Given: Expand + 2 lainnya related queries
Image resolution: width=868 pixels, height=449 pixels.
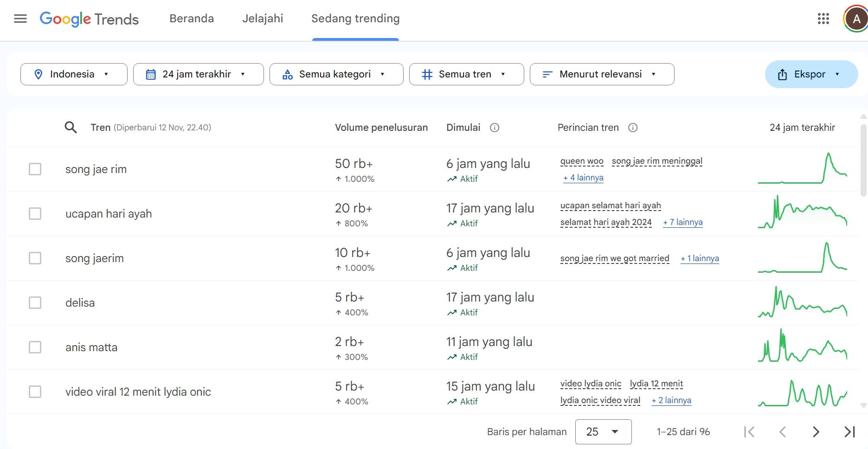Looking at the screenshot, I should point(671,400).
